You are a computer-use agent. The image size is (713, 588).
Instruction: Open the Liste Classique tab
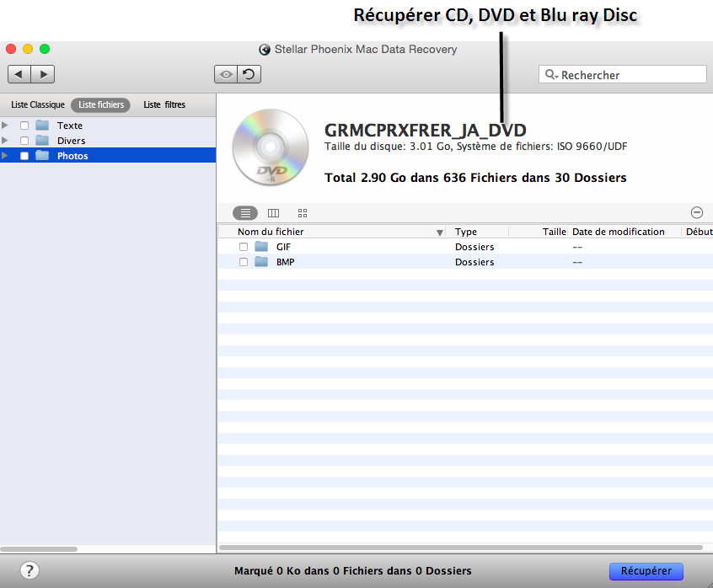(38, 105)
